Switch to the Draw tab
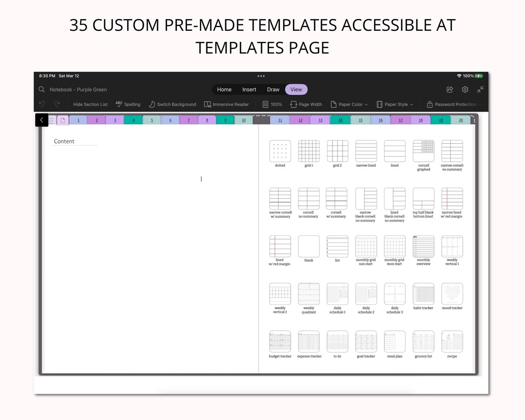 pyautogui.click(x=273, y=89)
